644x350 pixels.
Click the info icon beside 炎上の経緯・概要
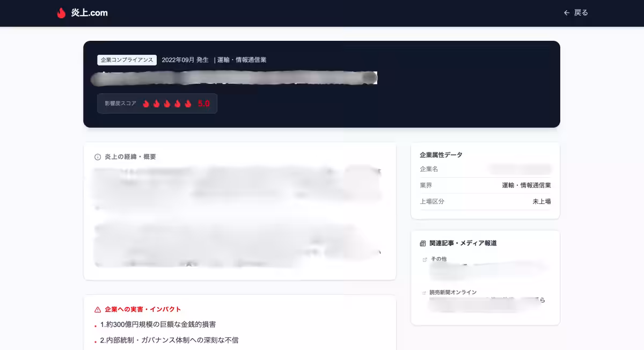(97, 156)
